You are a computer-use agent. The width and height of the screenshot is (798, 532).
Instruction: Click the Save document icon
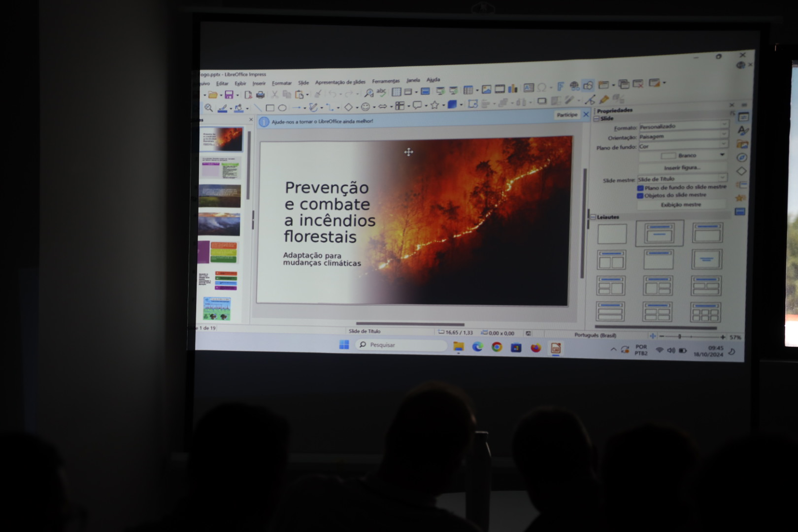(x=229, y=95)
